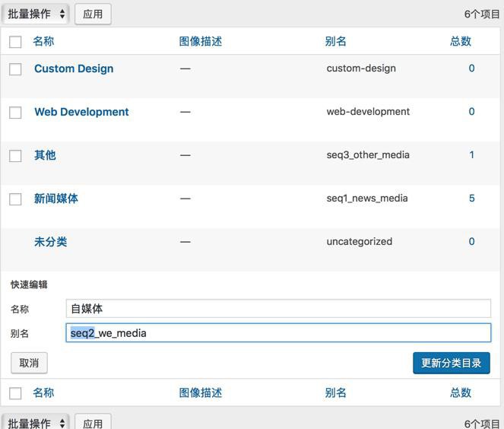Open the 未分类 category link
The height and width of the screenshot is (429, 504).
50,242
